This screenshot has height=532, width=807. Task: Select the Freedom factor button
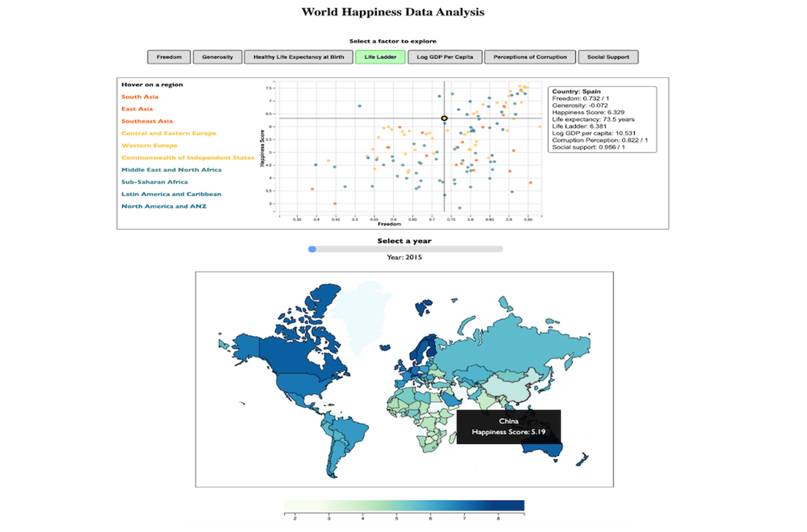pyautogui.click(x=169, y=57)
